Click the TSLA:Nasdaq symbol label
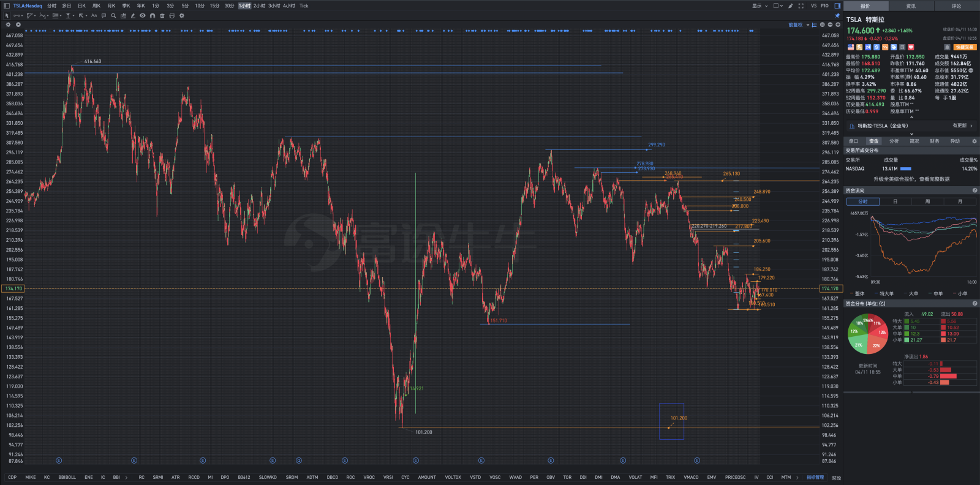This screenshot has height=485, width=980. coord(28,6)
